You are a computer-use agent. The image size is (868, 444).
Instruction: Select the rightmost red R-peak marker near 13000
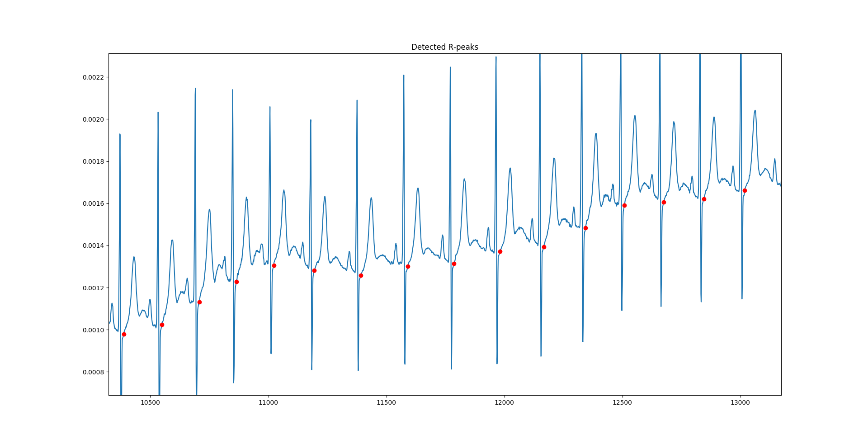point(745,190)
